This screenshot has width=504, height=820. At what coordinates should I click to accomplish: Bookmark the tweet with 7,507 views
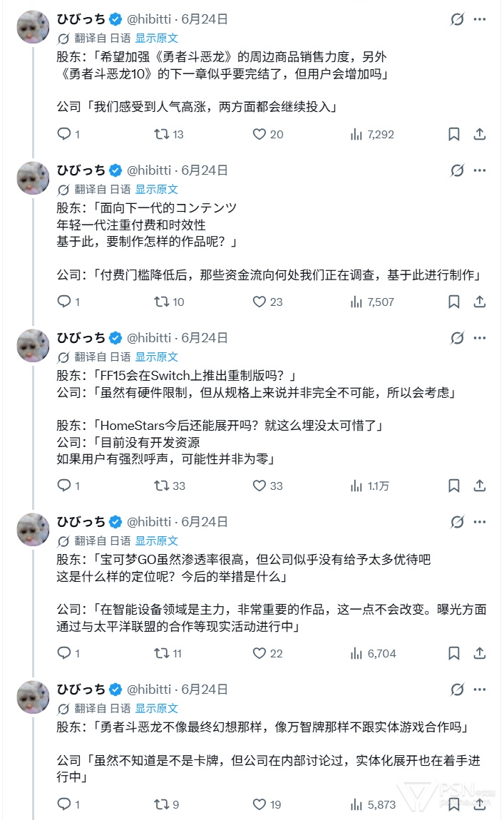(x=454, y=302)
